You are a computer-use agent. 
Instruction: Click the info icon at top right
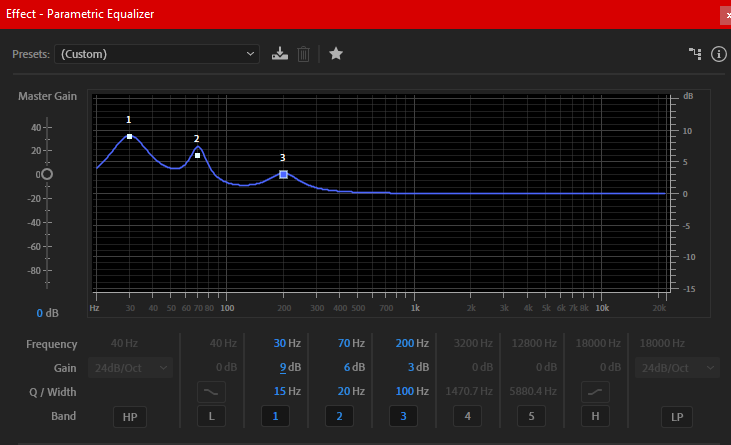point(718,54)
